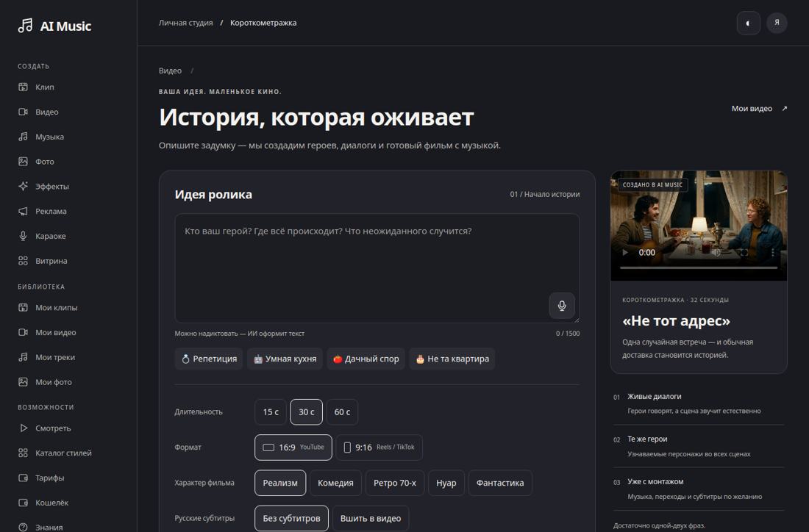This screenshot has height=532, width=809.
Task: Click the AI Music logo
Action: point(54,26)
